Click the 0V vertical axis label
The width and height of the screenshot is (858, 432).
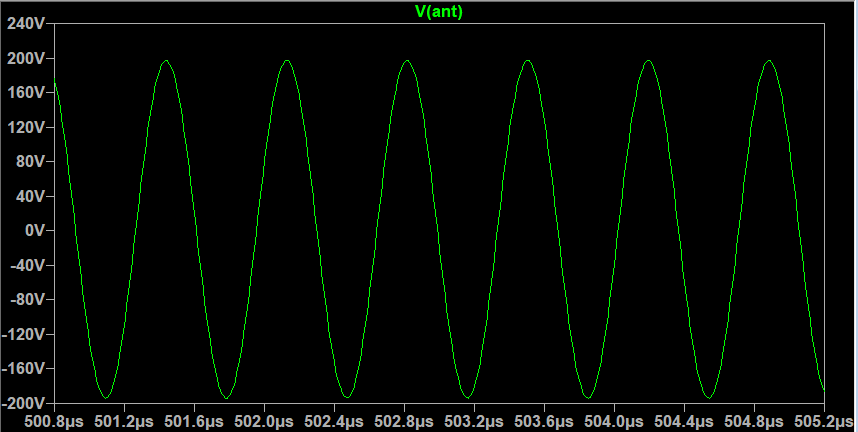pyautogui.click(x=33, y=231)
